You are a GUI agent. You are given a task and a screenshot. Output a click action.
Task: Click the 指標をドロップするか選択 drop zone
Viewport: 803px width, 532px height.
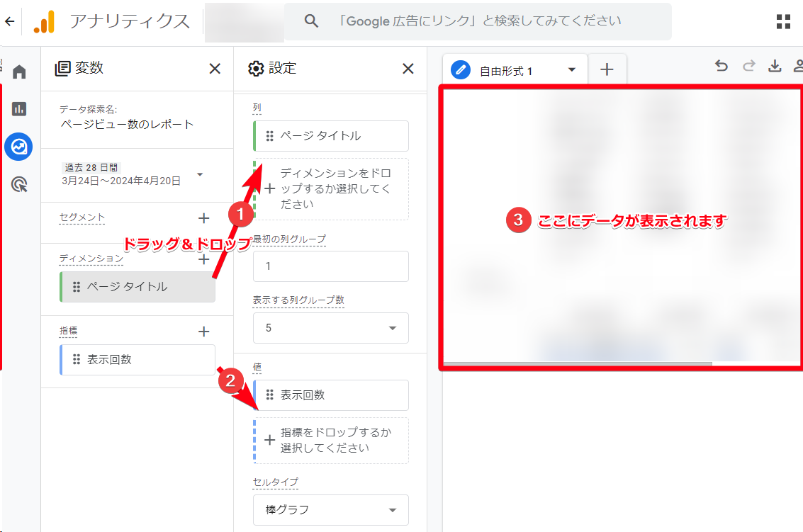331,441
